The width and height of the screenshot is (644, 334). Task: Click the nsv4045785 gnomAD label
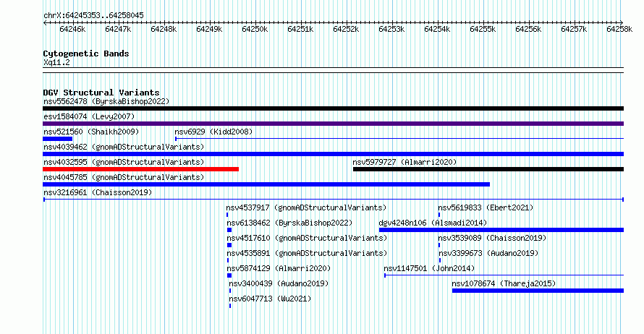pyautogui.click(x=124, y=177)
